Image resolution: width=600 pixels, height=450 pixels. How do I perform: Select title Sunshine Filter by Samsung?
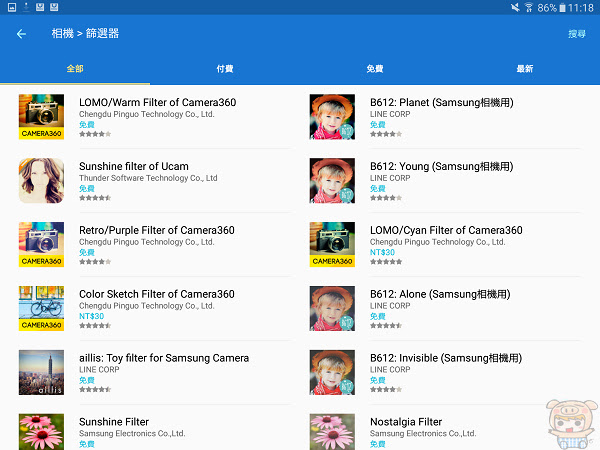pyautogui.click(x=114, y=422)
